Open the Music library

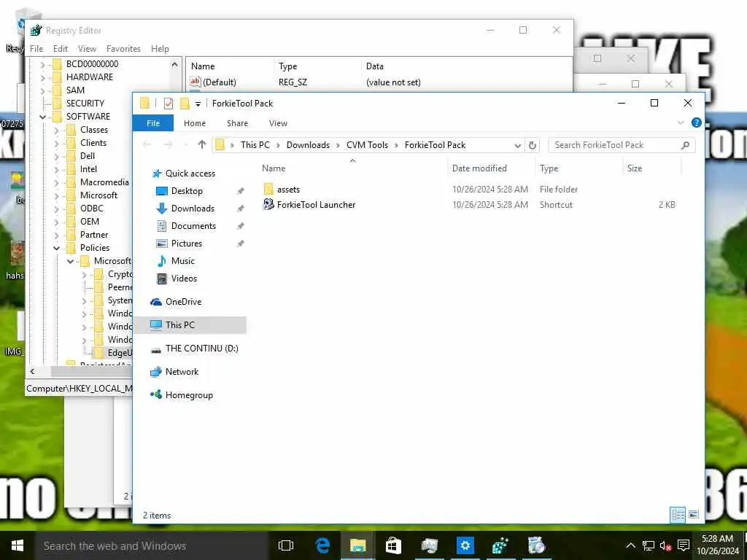(182, 261)
